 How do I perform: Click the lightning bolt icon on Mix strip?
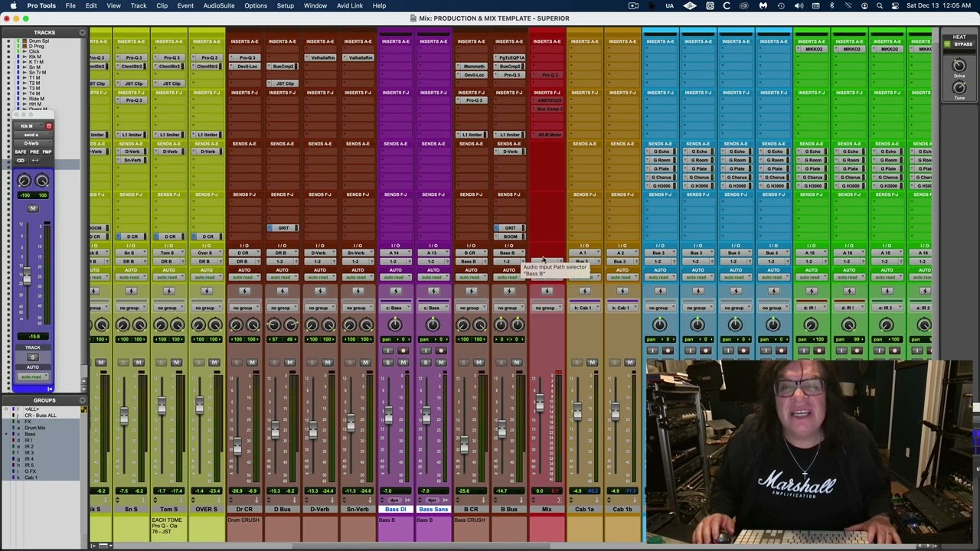click(547, 291)
